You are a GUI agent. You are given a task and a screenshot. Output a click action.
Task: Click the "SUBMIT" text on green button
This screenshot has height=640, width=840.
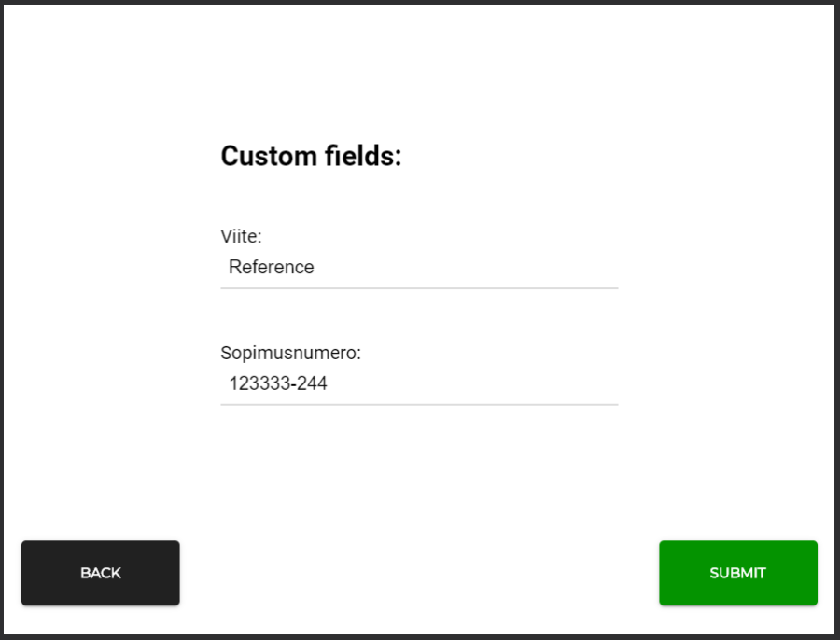(737, 573)
